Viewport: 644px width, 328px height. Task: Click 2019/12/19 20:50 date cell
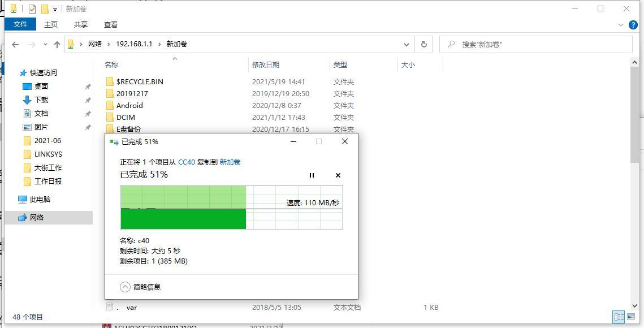click(280, 94)
